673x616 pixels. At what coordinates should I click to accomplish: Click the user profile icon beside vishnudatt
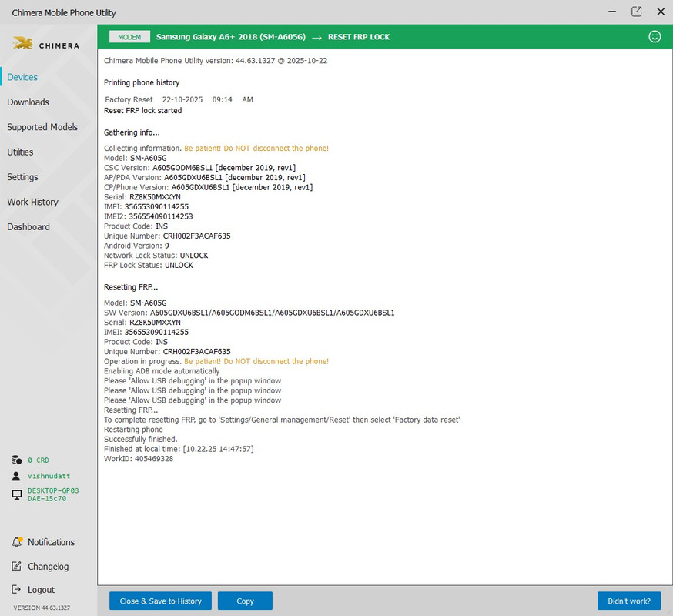click(x=16, y=476)
